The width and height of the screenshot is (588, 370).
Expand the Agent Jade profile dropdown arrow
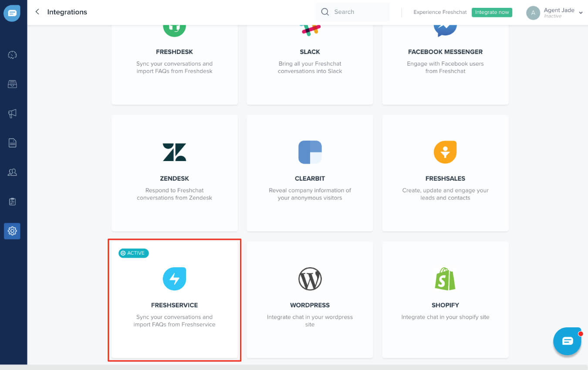581,13
